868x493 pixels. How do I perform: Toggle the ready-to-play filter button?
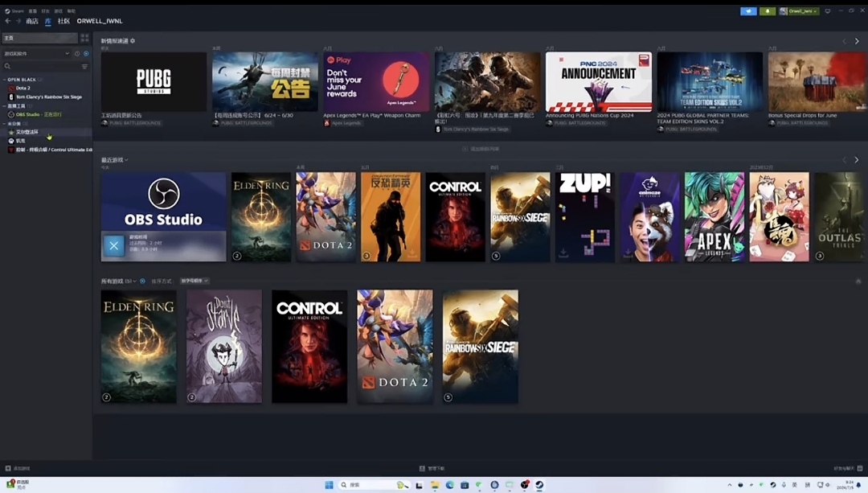tap(86, 54)
